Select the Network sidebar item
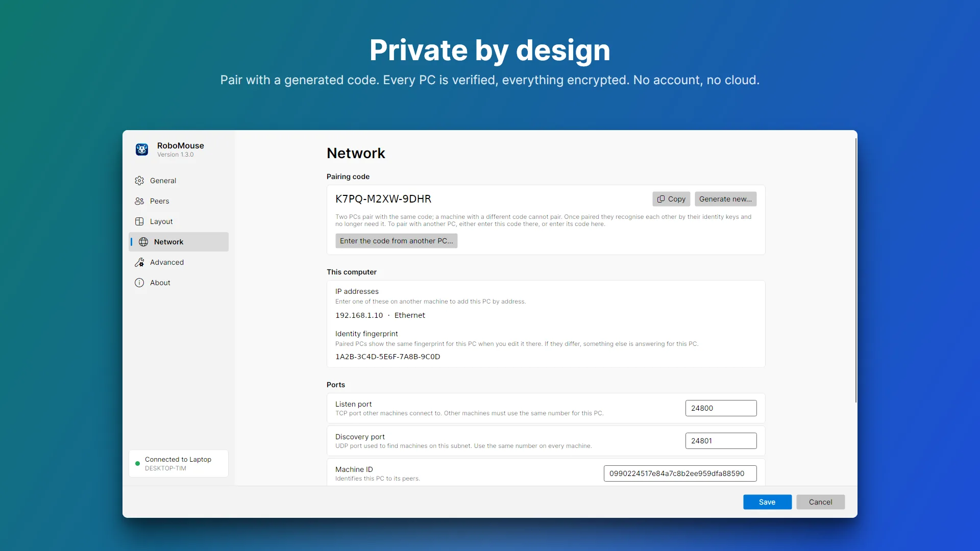Image resolution: width=980 pixels, height=551 pixels. (179, 242)
